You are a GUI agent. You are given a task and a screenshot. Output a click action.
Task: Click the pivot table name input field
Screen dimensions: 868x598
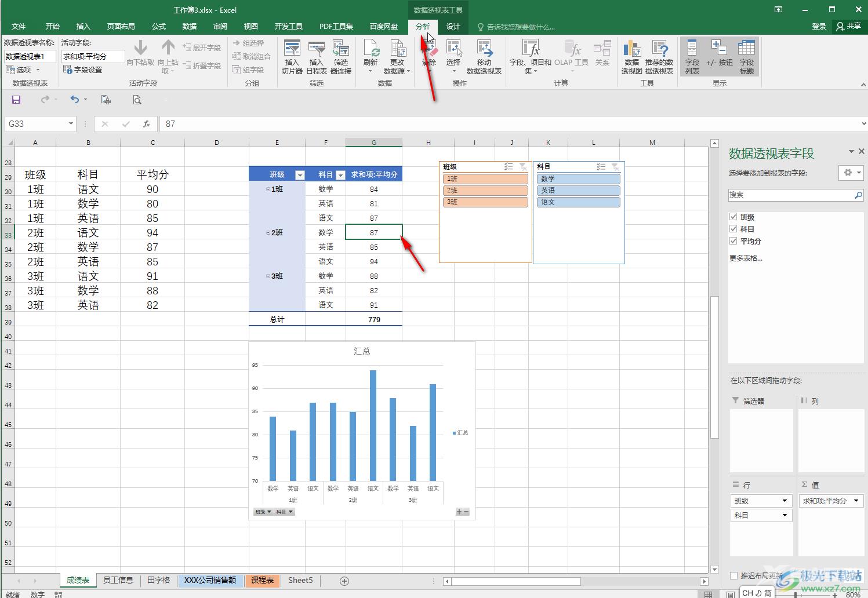pyautogui.click(x=30, y=56)
